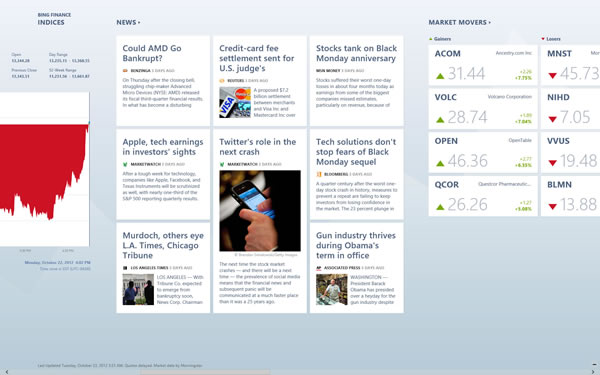Open the Losers list heading
This screenshot has width=600, height=375.
point(551,39)
